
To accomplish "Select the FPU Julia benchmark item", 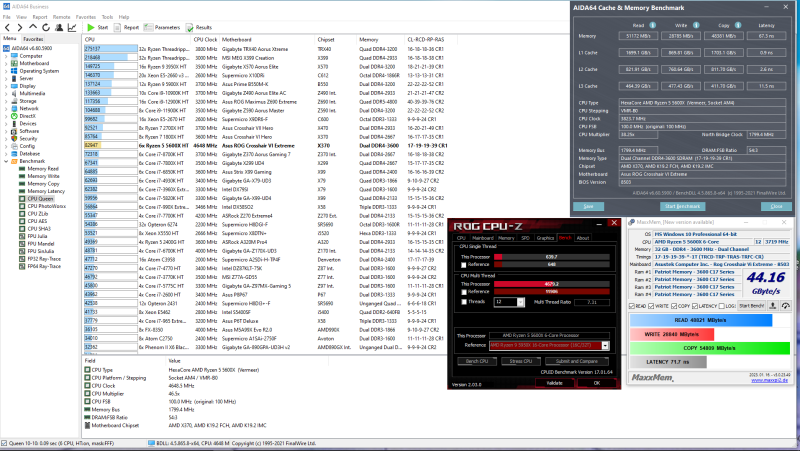I will pyautogui.click(x=39, y=236).
